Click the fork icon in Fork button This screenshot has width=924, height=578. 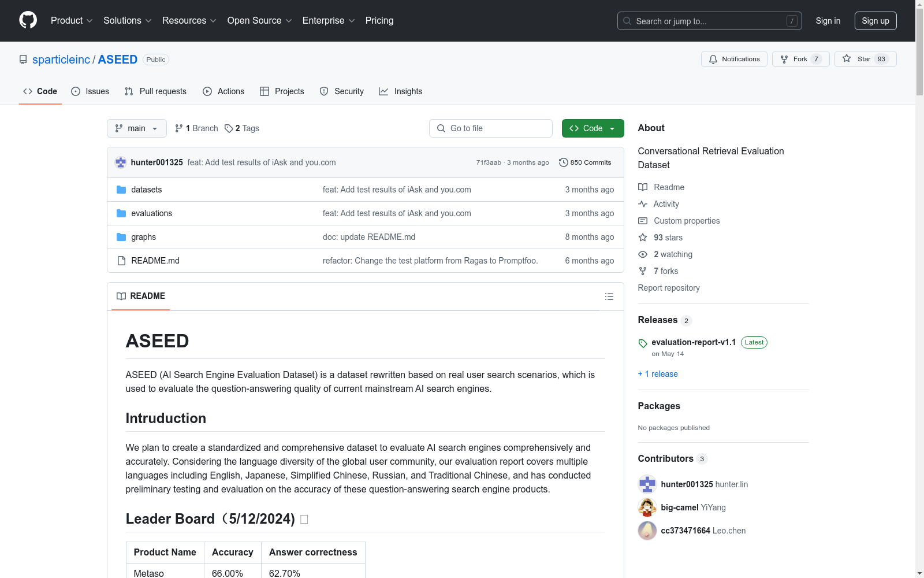point(784,59)
